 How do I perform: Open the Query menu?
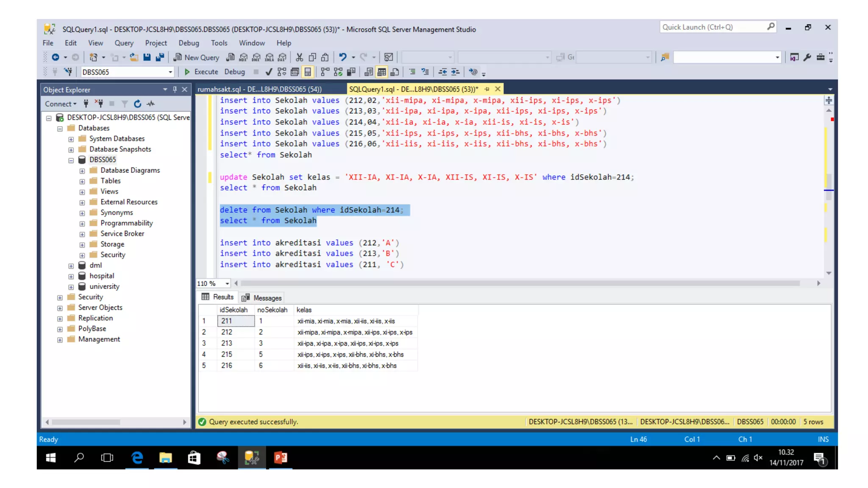point(124,43)
